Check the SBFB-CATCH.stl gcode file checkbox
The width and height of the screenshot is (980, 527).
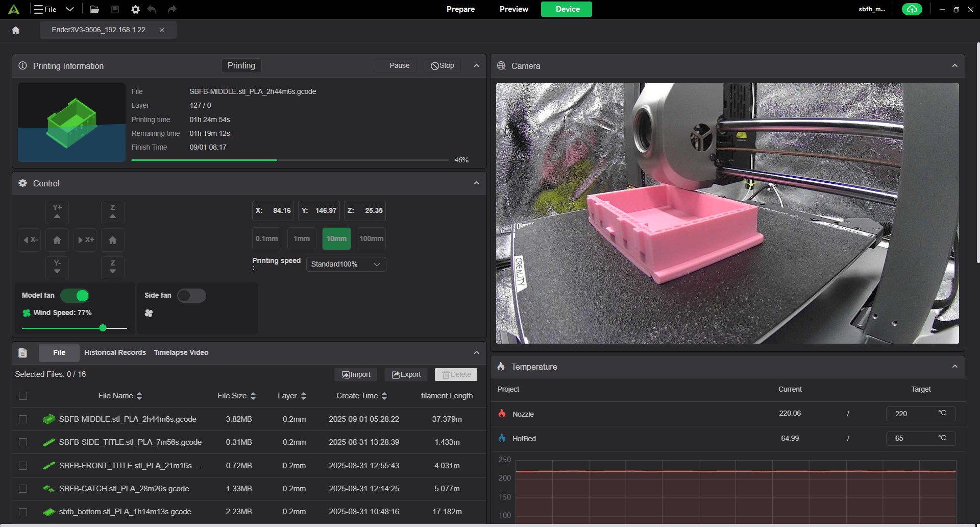coord(23,489)
